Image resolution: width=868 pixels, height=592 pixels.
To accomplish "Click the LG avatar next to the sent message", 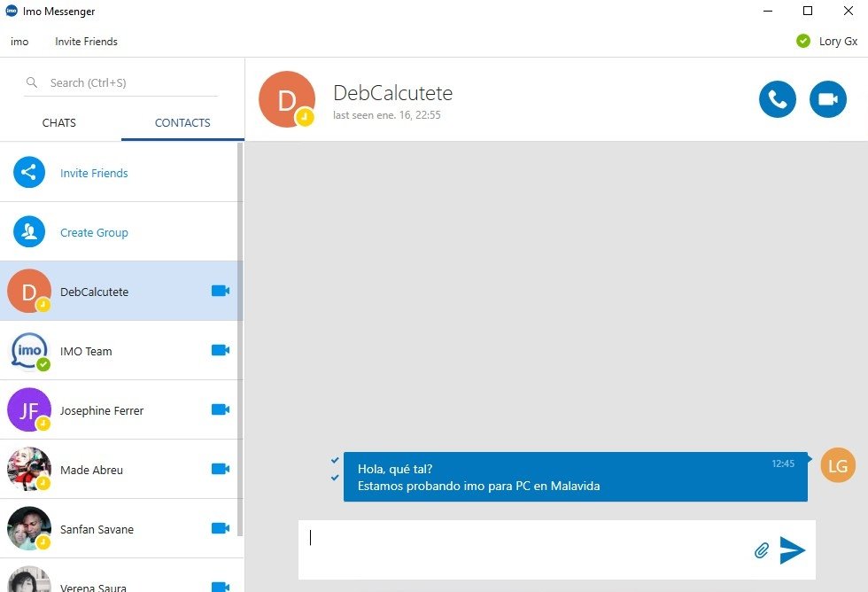I will [838, 465].
